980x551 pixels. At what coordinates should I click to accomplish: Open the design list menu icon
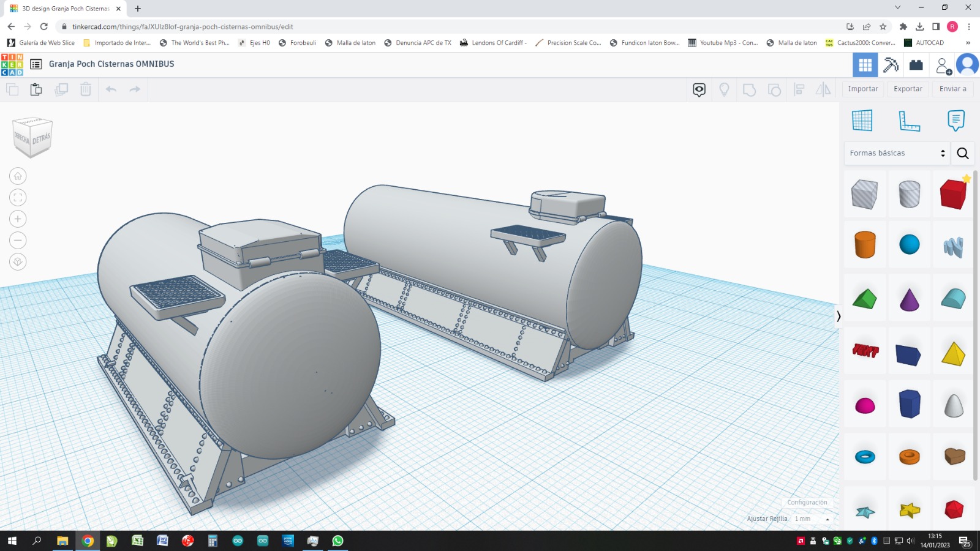coord(36,64)
